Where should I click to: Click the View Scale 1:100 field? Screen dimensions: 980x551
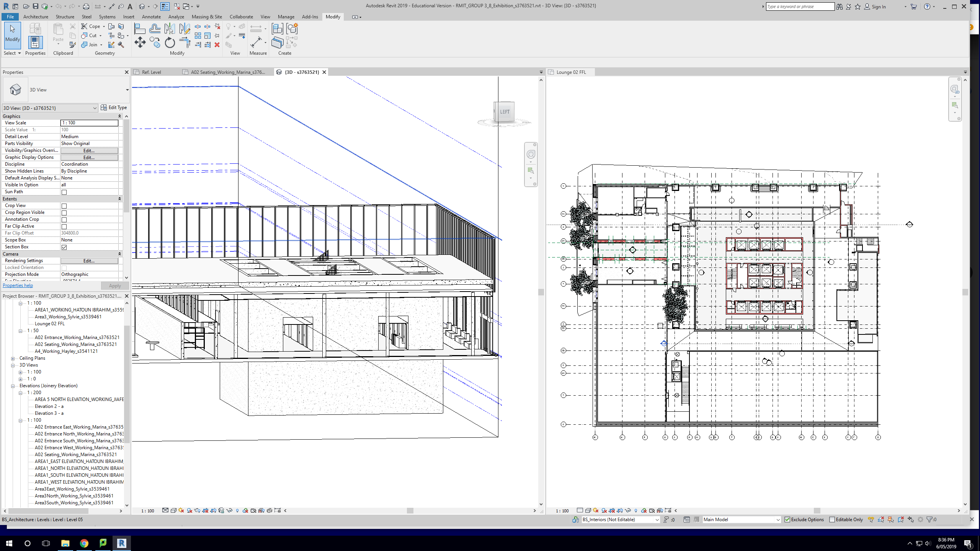tap(89, 123)
